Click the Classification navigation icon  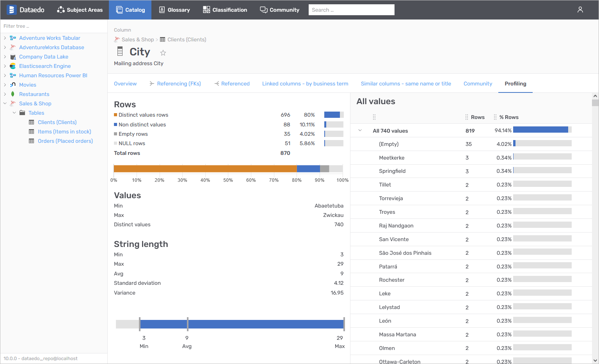tap(206, 9)
